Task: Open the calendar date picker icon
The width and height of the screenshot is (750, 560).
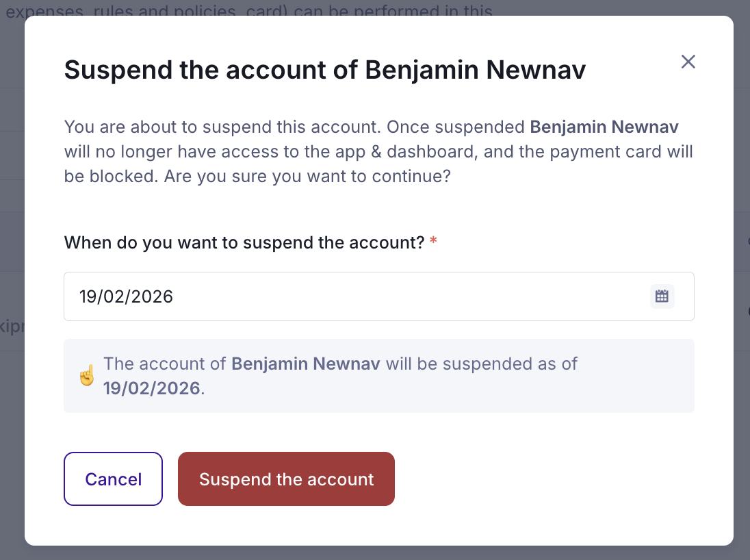Action: click(x=662, y=296)
